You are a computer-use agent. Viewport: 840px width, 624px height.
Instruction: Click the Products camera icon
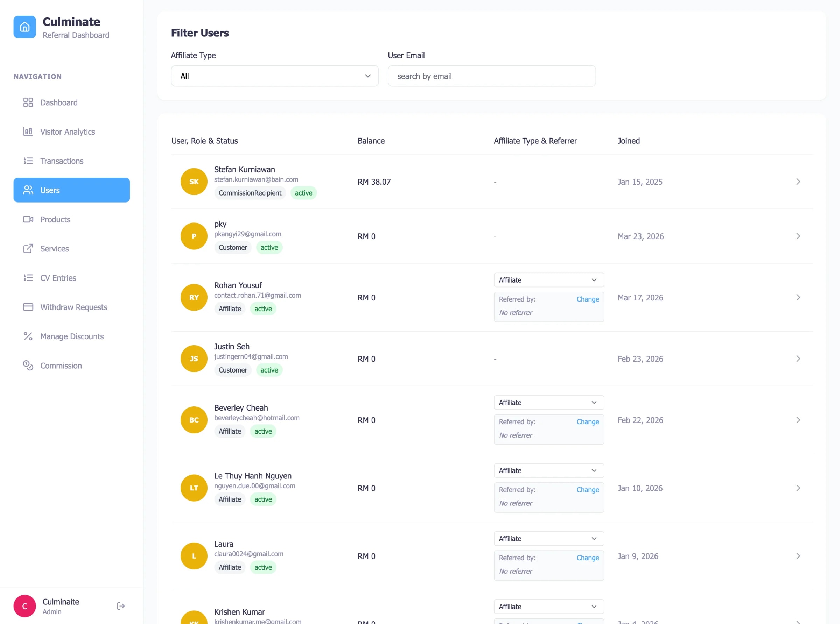pos(28,219)
